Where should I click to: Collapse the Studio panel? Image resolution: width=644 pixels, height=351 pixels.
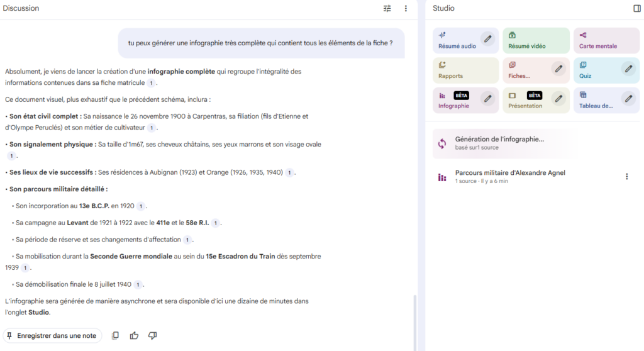click(x=637, y=8)
